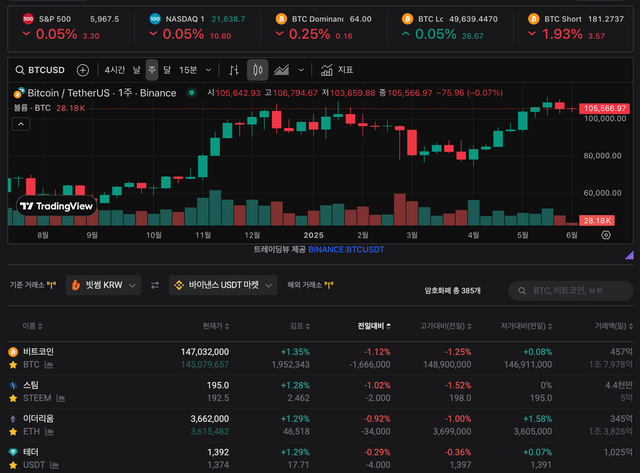Collapse the indicator legend chevron

[x=21, y=124]
